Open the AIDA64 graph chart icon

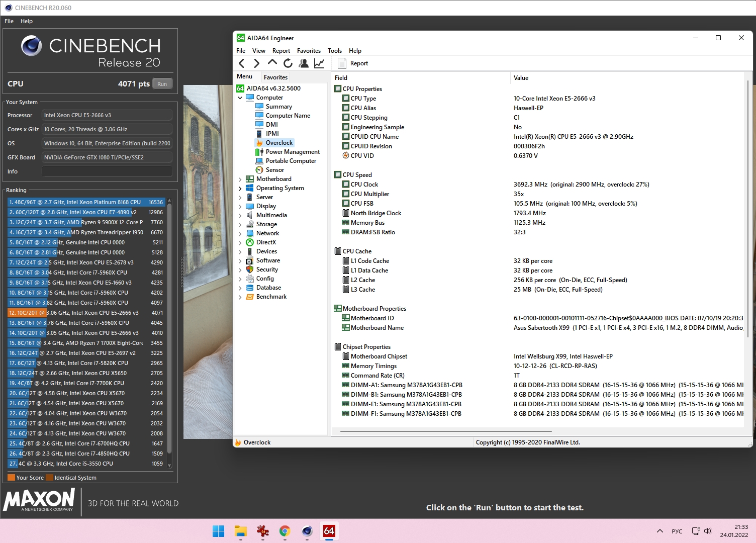pos(319,63)
